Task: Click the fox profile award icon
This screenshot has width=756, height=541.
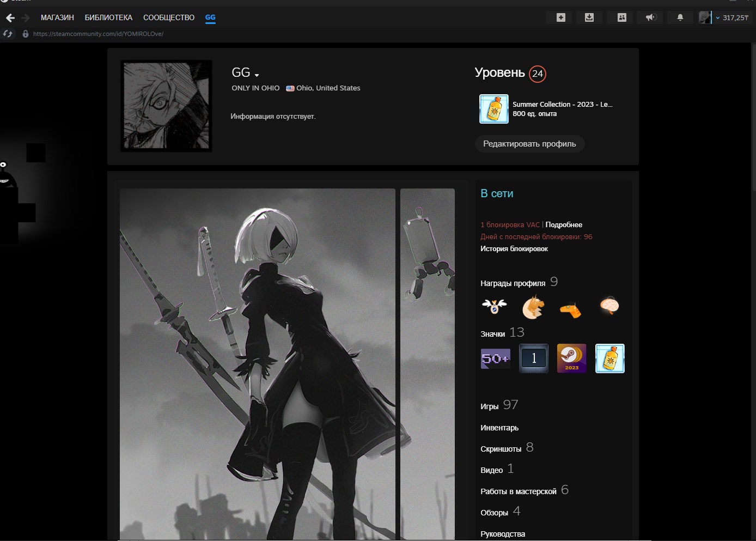Action: pos(533,307)
